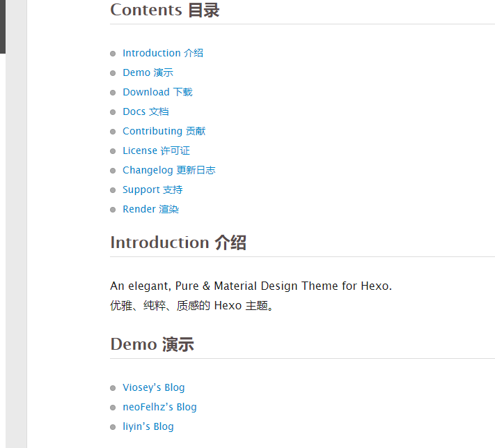Click the Demo 演示 section heading
Image resolution: width=495 pixels, height=448 pixels.
coord(152,344)
